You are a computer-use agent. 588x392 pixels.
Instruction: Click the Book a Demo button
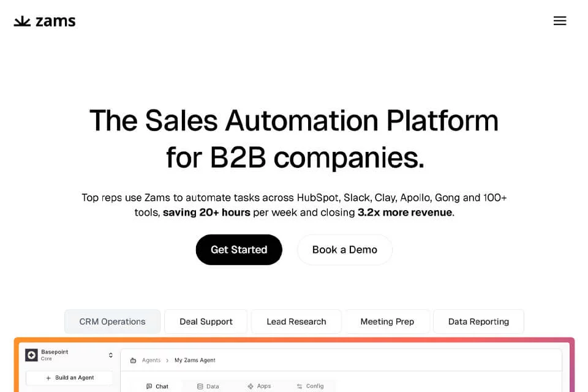click(345, 250)
